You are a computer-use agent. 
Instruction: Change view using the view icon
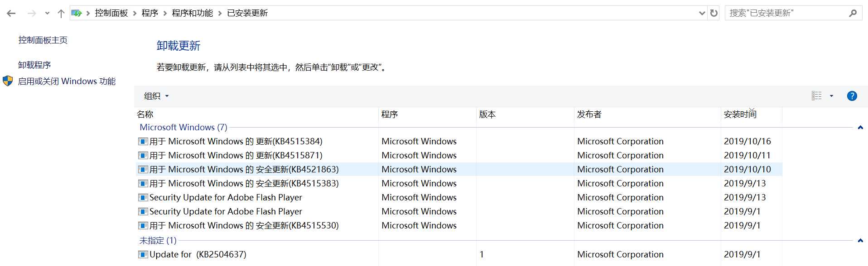pos(816,96)
